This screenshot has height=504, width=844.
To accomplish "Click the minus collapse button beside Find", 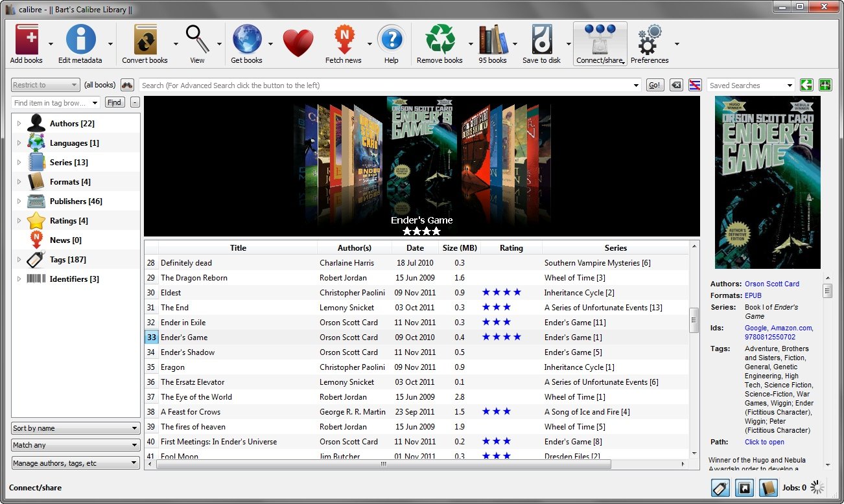I will click(135, 102).
